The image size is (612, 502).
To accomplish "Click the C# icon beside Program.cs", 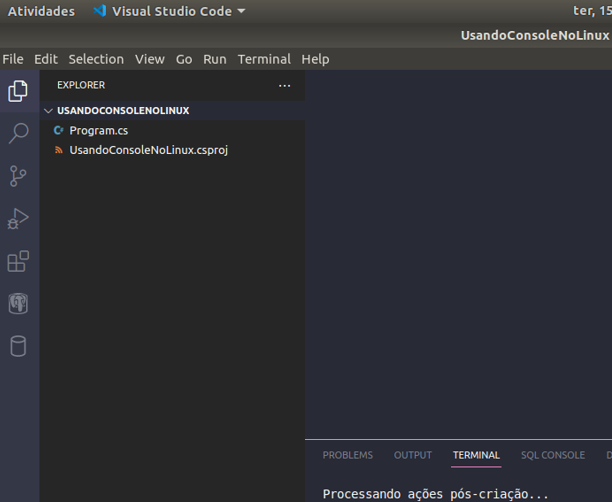I will pyautogui.click(x=59, y=130).
